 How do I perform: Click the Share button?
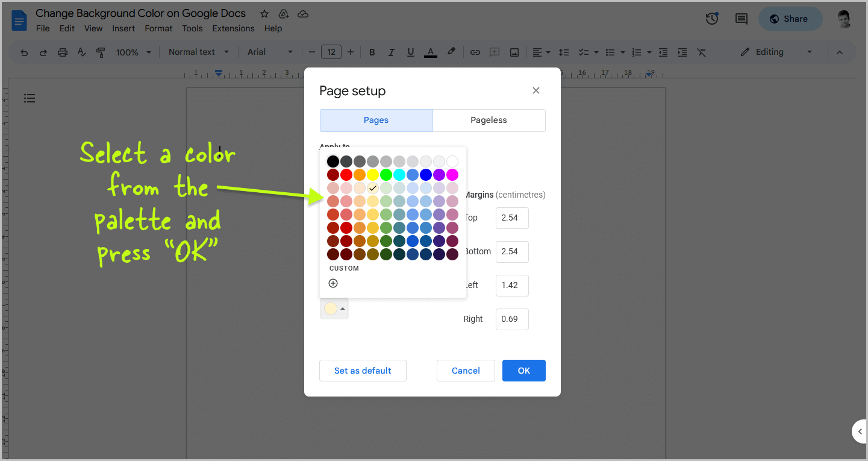[x=790, y=19]
